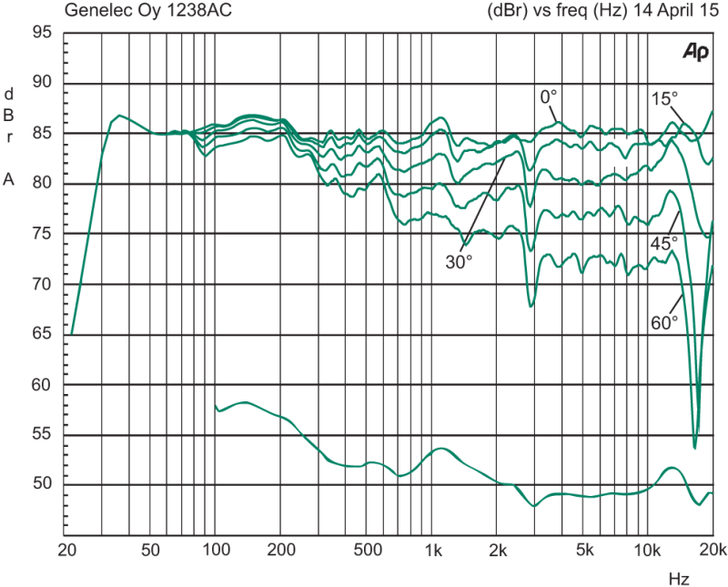Click the letter 'A' on the y-axis title
This screenshot has height=587, width=728.
9,179
